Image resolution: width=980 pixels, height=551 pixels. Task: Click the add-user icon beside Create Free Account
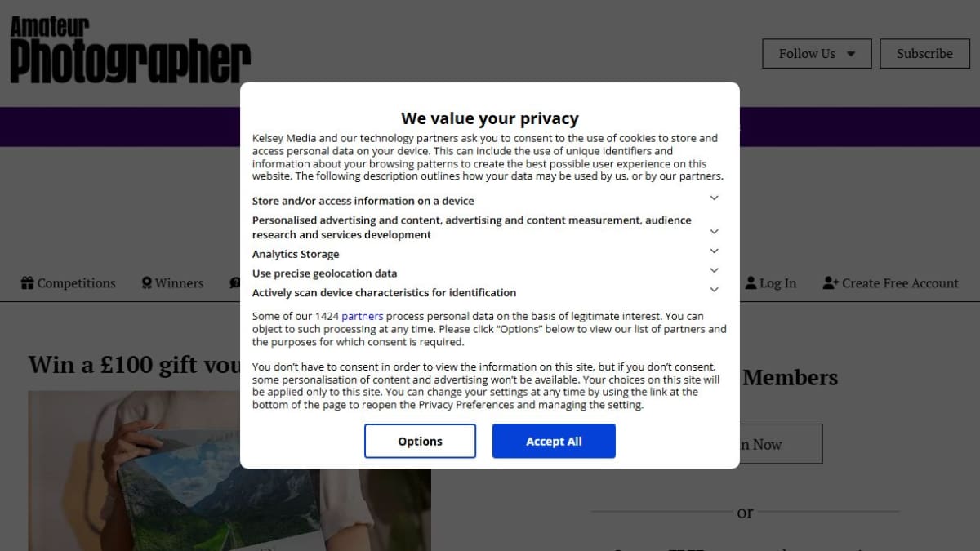[x=831, y=283]
